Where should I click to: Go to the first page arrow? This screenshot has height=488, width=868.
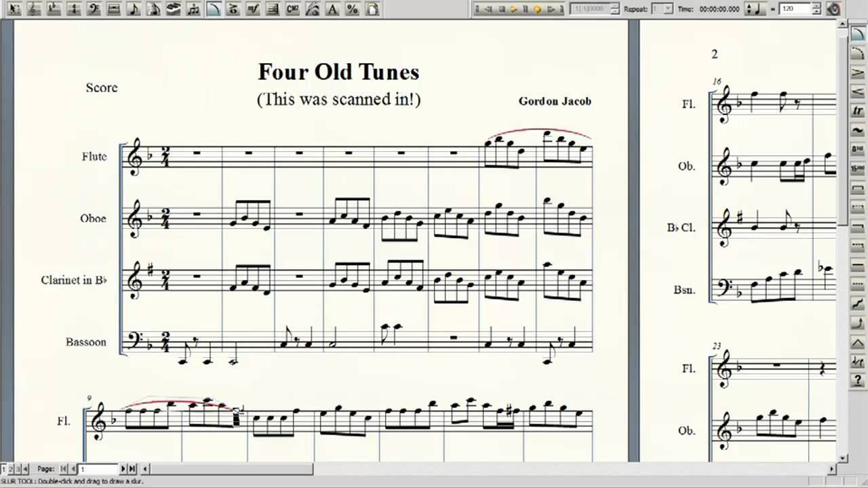click(x=64, y=468)
